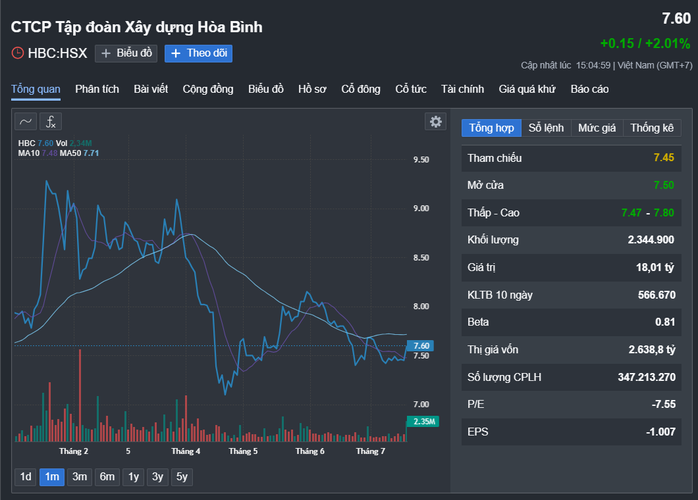This screenshot has height=500, width=698.
Task: Open the Cộng đồng tab
Action: tap(208, 89)
